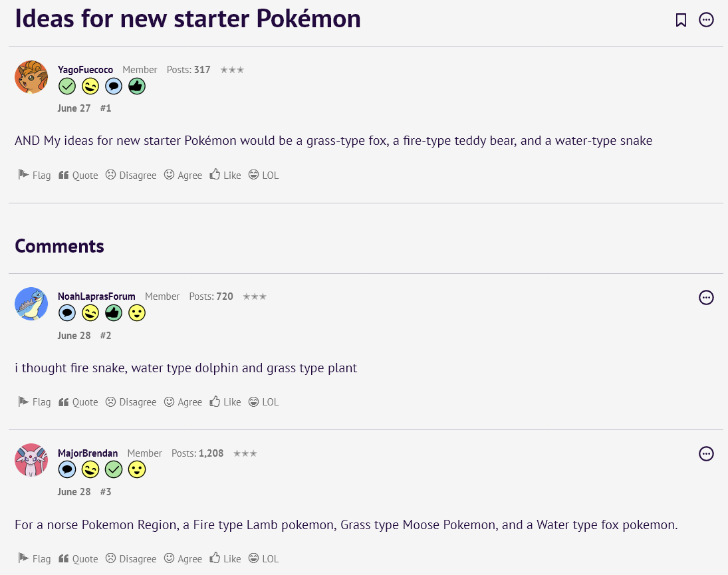Quote YagoFuecoco's starter ideas post
Viewport: 728px width, 575px height.
click(x=78, y=175)
